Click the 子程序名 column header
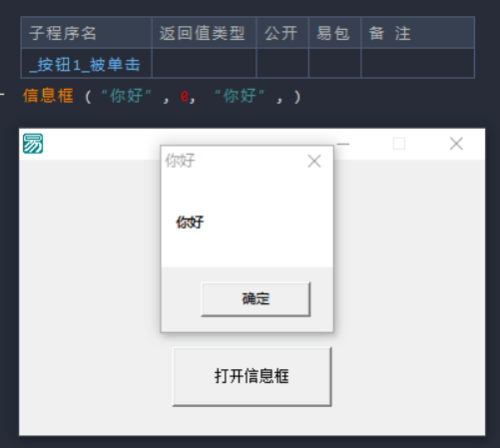This screenshot has width=500, height=448. point(87,33)
